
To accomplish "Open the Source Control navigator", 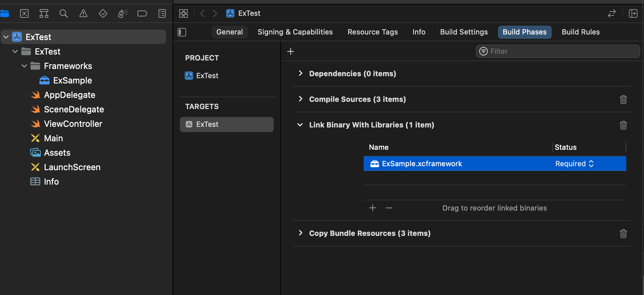I will click(x=24, y=13).
